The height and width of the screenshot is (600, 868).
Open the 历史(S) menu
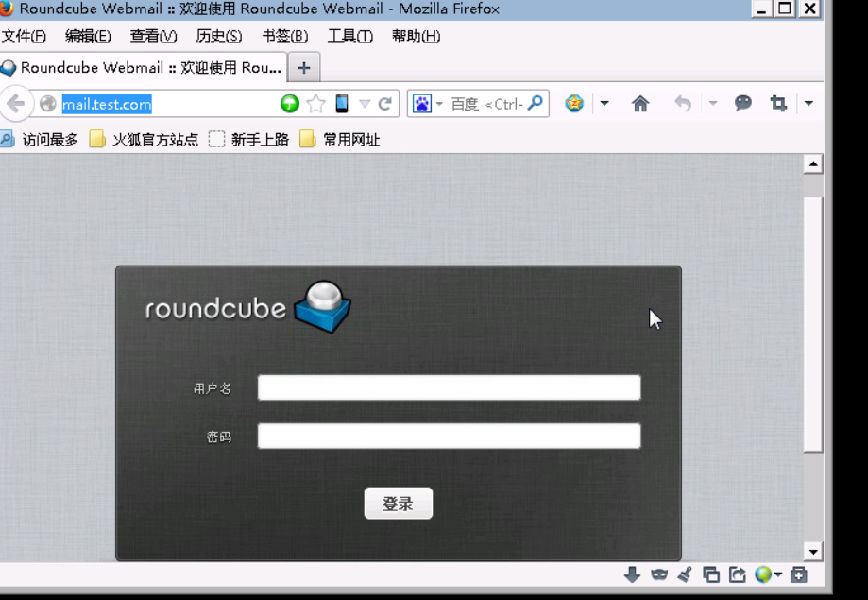pos(219,36)
